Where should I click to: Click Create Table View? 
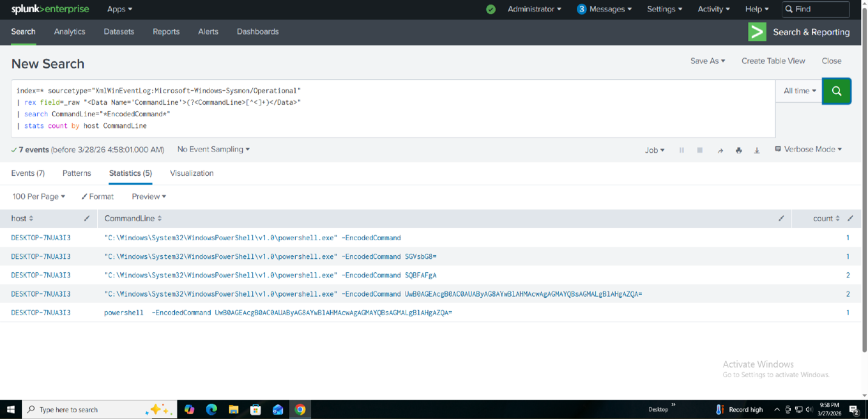coord(773,61)
